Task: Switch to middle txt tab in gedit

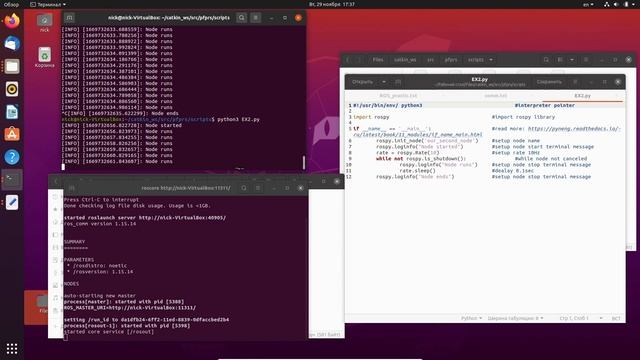Action: (496, 96)
